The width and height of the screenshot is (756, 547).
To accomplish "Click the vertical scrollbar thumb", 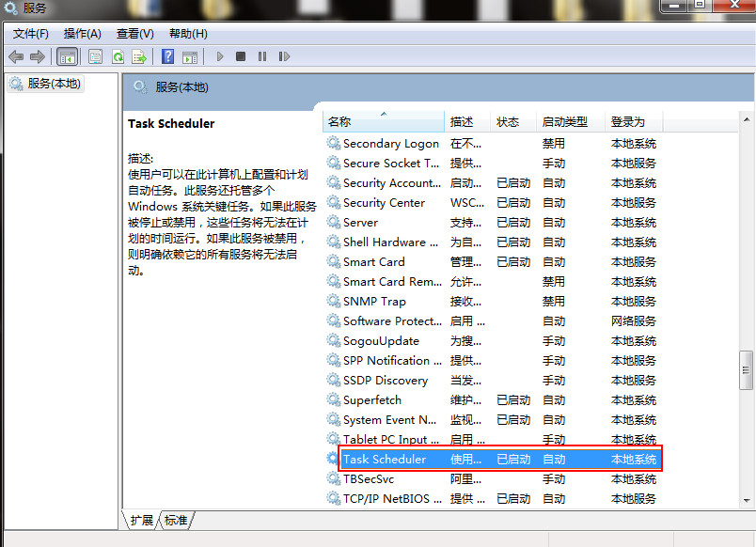I will [746, 370].
